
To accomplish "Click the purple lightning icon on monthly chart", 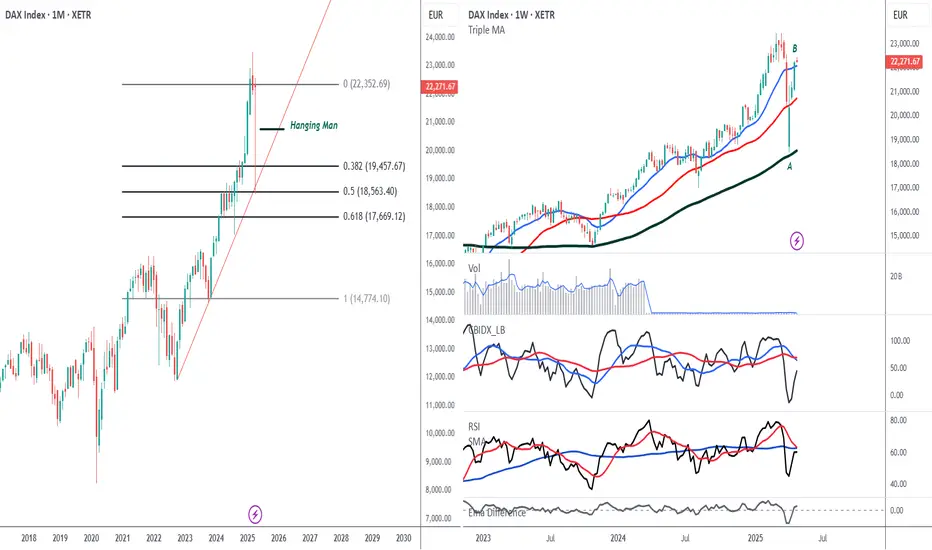I will (255, 514).
